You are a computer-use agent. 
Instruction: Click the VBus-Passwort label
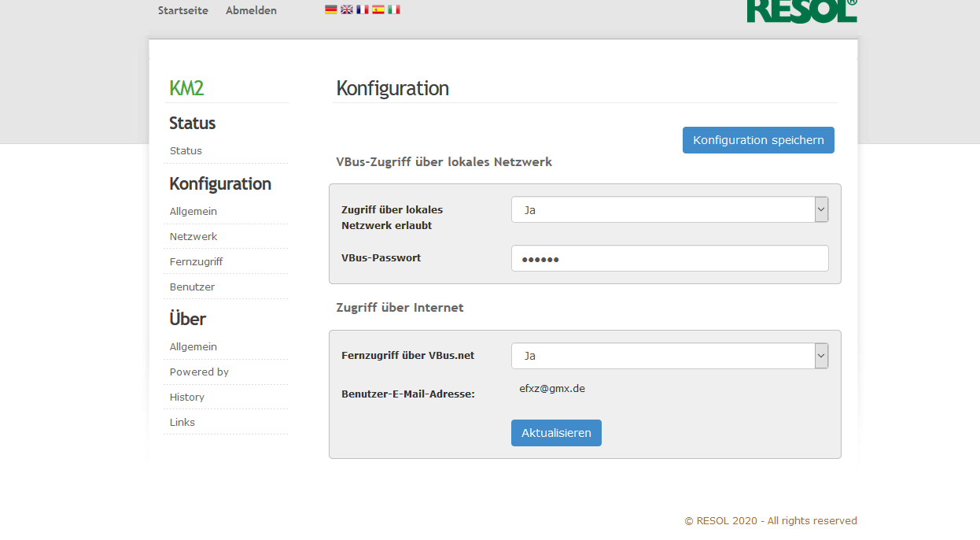[x=381, y=258]
